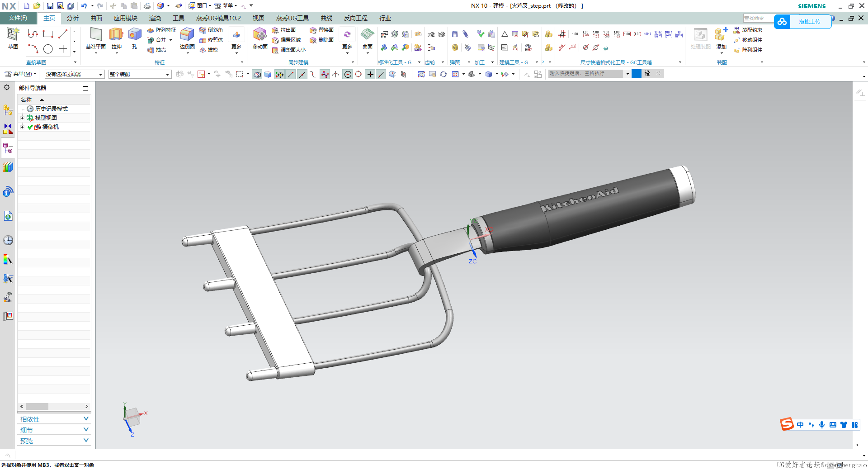
Task: Expand the 细节 panel section
Action: (x=54, y=430)
